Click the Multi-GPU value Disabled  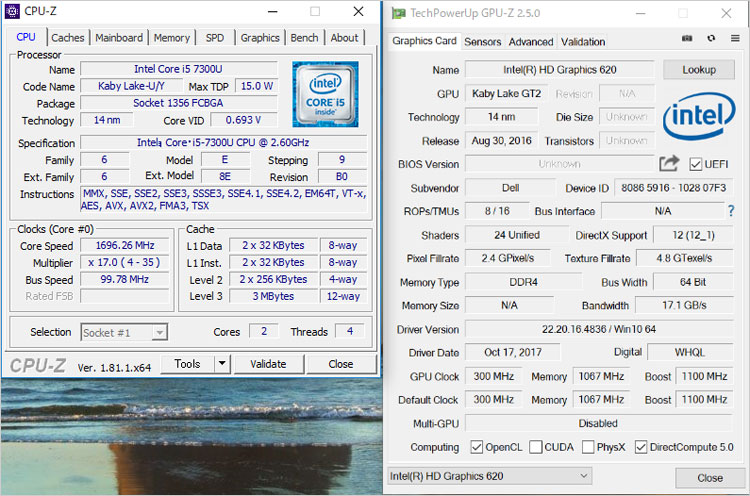tap(599, 423)
